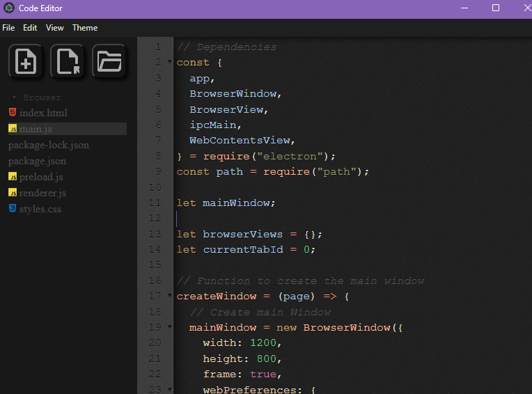This screenshot has width=532, height=394.
Task: Click the new file icon with plus sign
Action: [x=26, y=61]
